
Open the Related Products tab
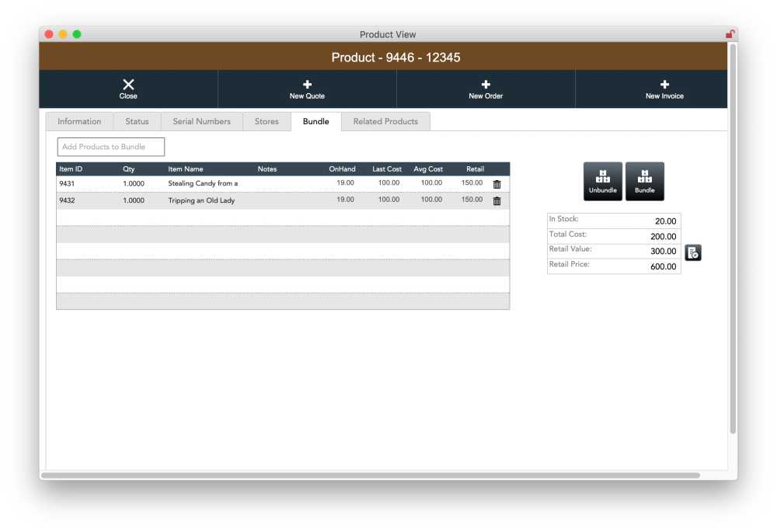[x=385, y=121]
